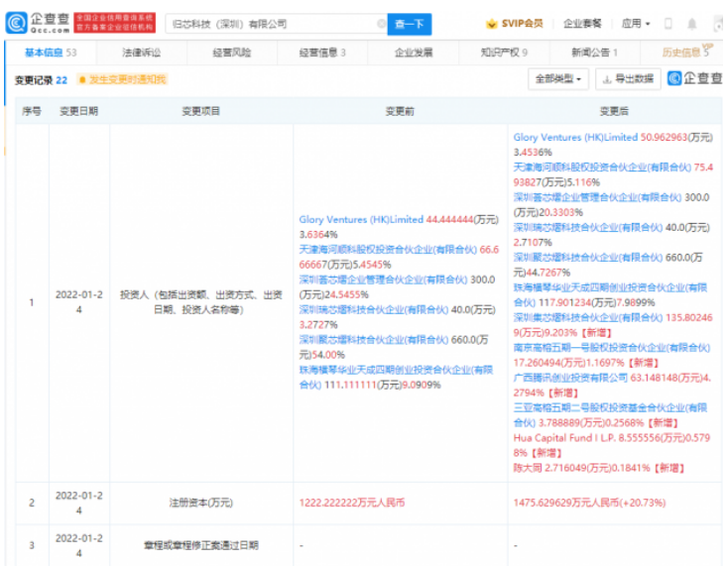This screenshot has height=566, width=728.
Task: Click the SVIP会员 crown link
Action: click(x=515, y=24)
